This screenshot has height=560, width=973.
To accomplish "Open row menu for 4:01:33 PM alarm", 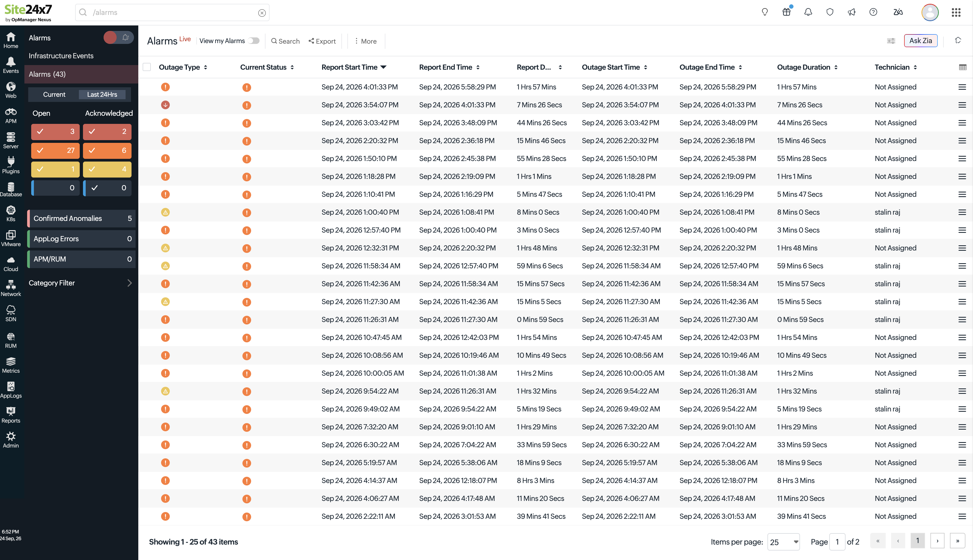I will (962, 87).
